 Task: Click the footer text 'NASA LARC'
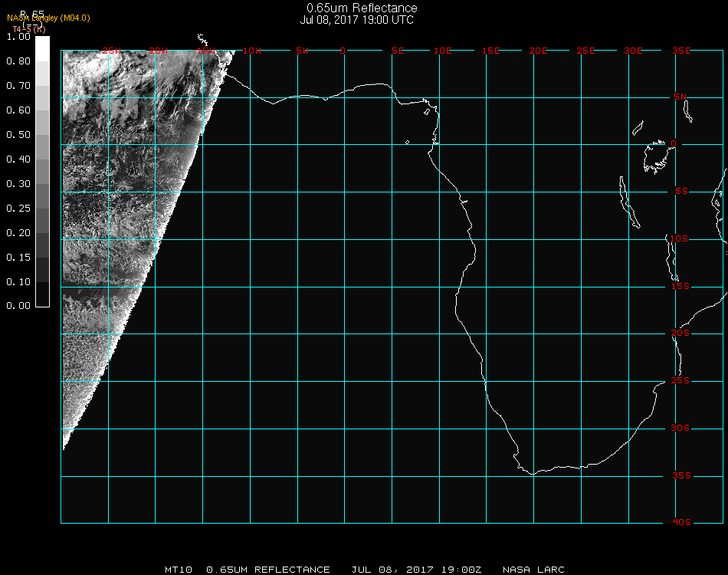(533, 570)
